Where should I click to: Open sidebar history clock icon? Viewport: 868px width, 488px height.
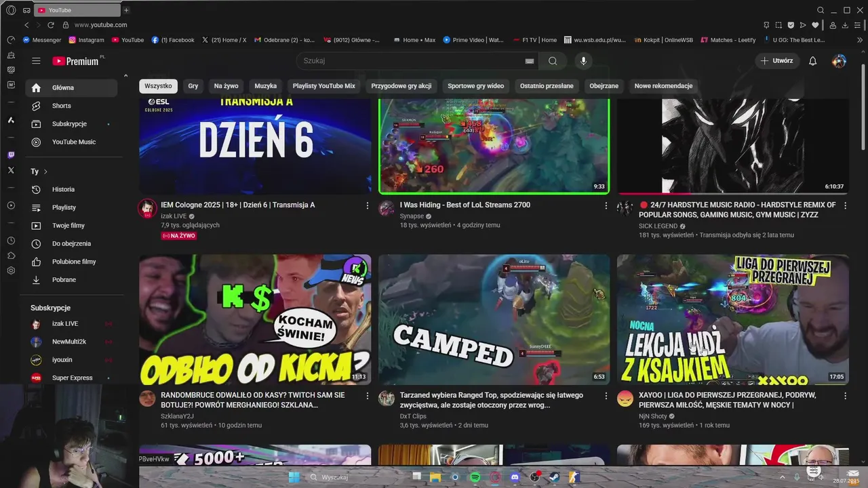point(11,241)
